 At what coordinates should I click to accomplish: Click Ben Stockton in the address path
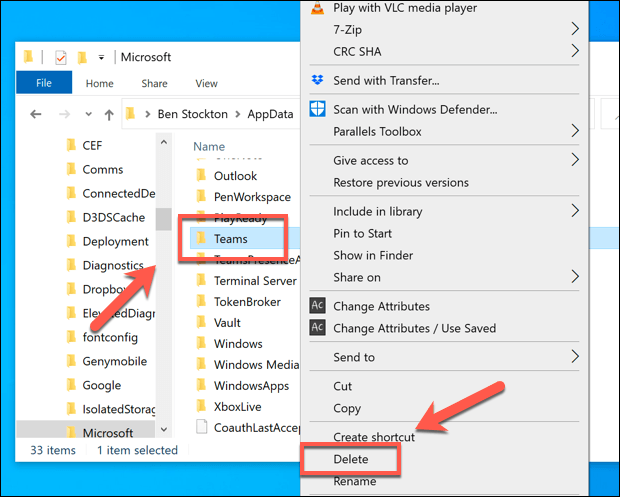pyautogui.click(x=193, y=114)
